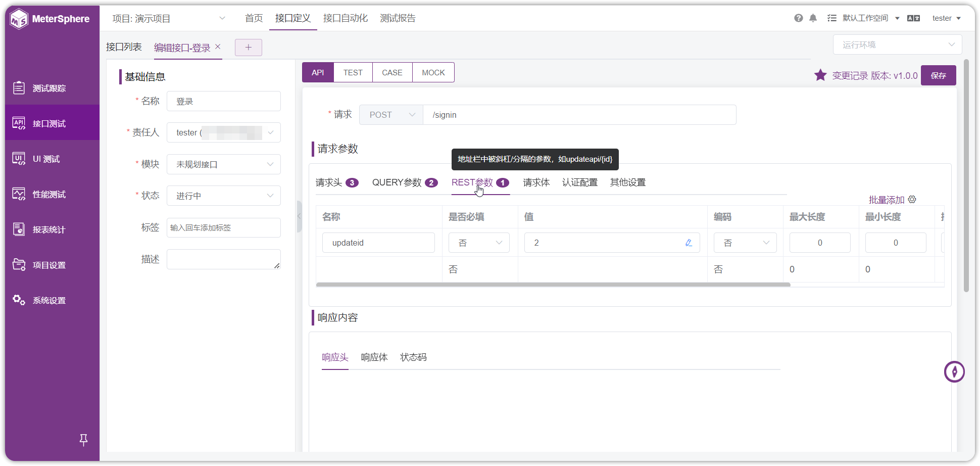Open the floating compass assistant icon
980x466 pixels.
coord(954,372)
